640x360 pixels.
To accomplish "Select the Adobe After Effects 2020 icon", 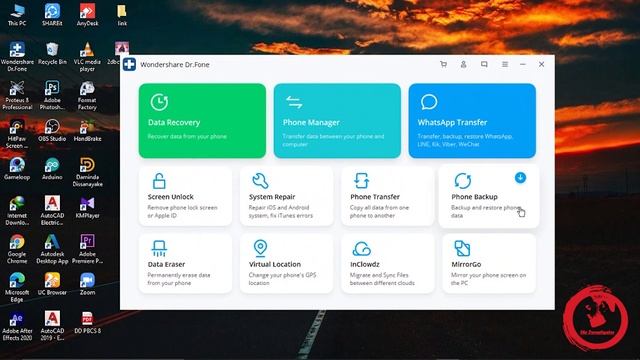I will click(x=17, y=326).
